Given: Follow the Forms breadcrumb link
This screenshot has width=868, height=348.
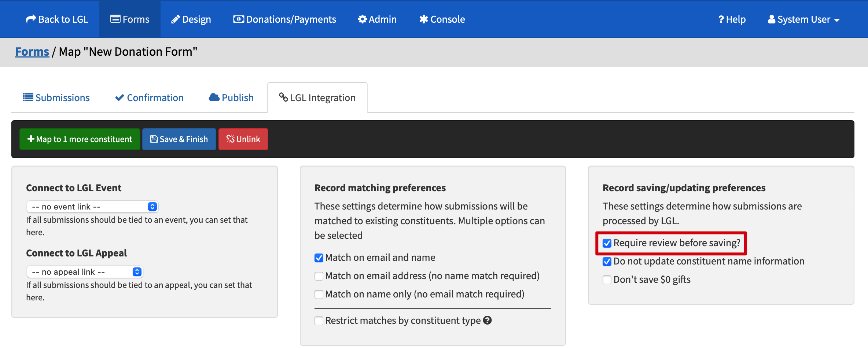Looking at the screenshot, I should (x=32, y=51).
